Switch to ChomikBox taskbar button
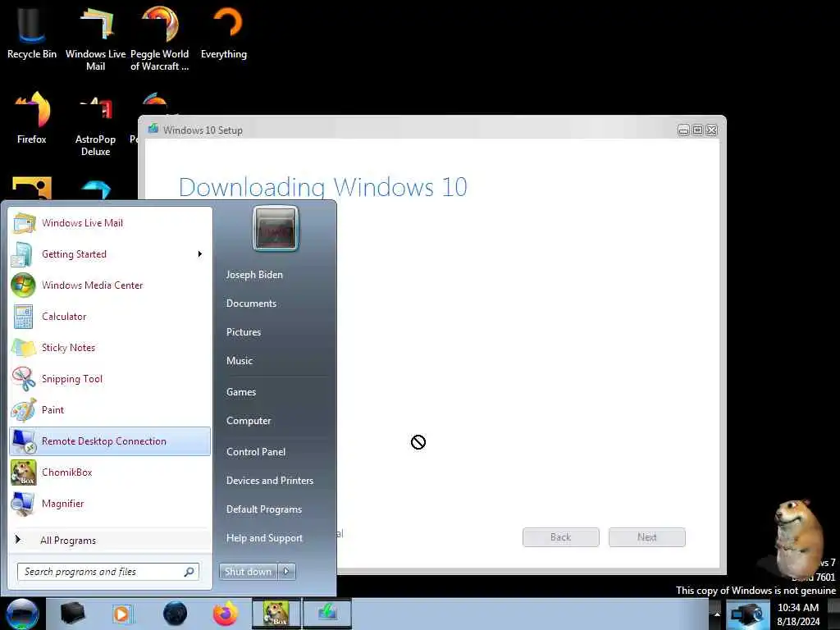 tap(276, 614)
